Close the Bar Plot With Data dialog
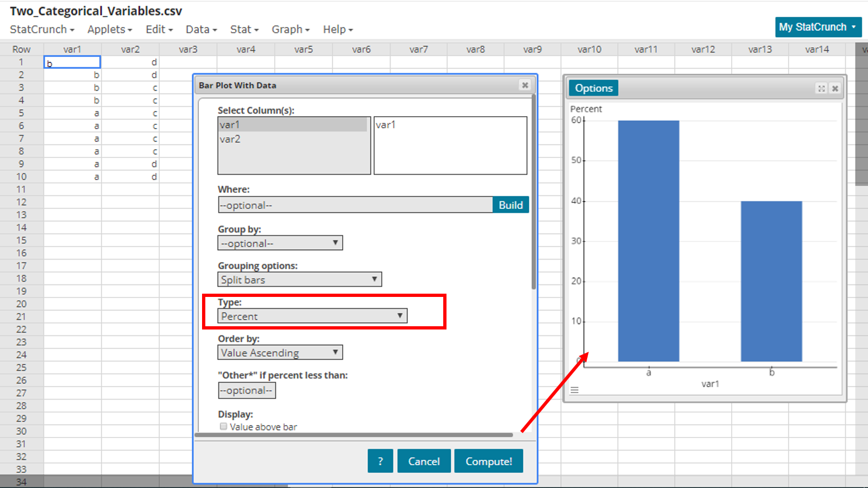This screenshot has height=488, width=868. click(x=525, y=85)
